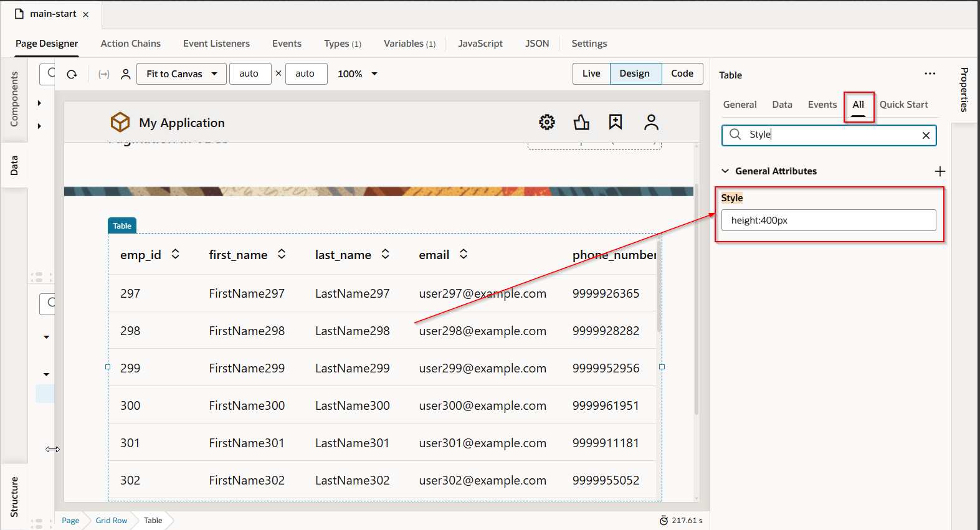The image size is (980, 530).
Task: Open the Table three-dots options menu
Action: click(930, 73)
